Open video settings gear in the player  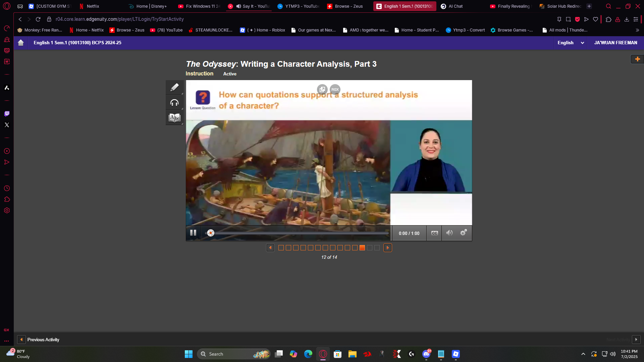tap(464, 233)
